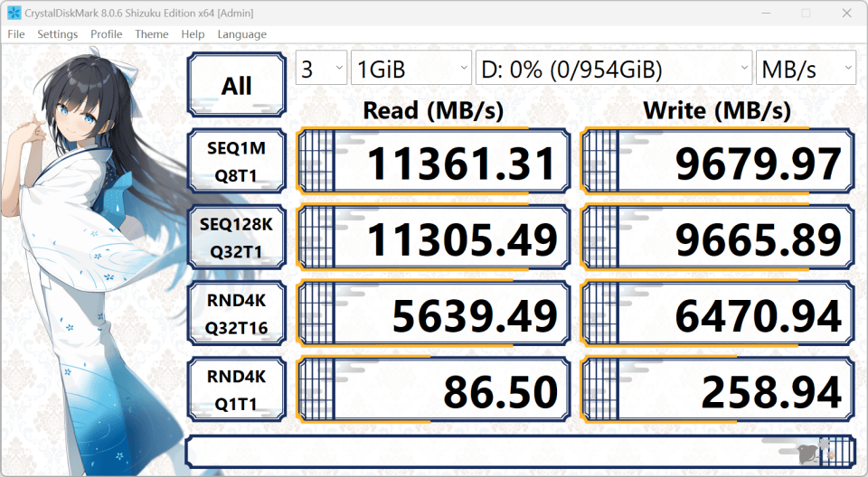This screenshot has height=477, width=868.
Task: Expand the unit dropdown showing MB/s
Action: click(806, 68)
